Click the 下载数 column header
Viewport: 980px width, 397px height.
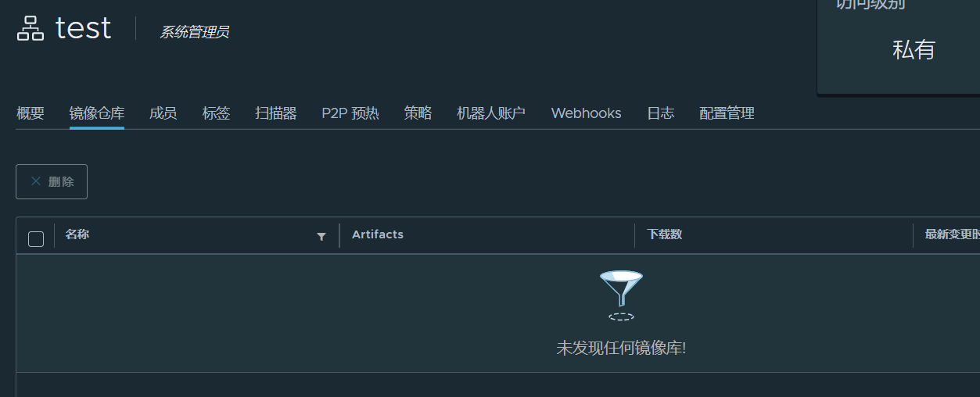[664, 234]
